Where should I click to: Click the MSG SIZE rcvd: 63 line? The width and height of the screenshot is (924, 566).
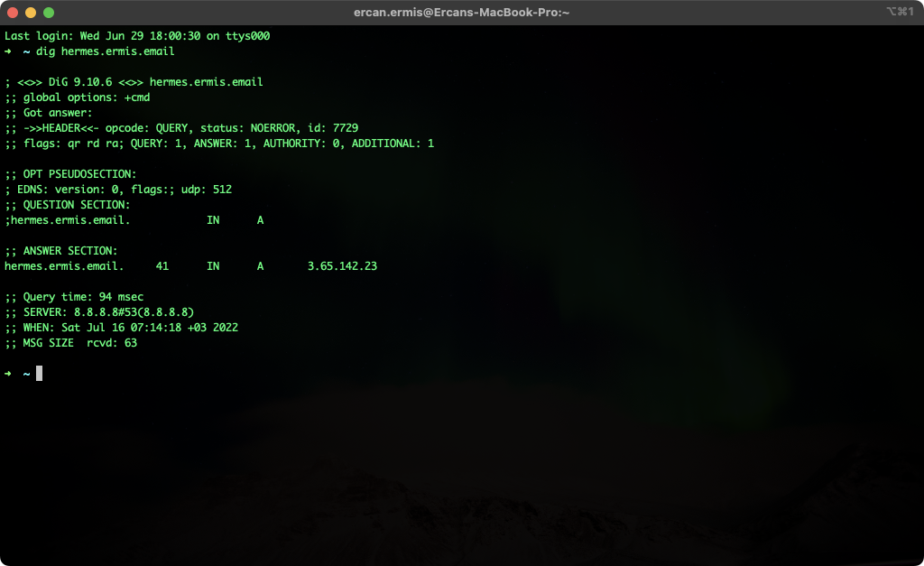70,342
